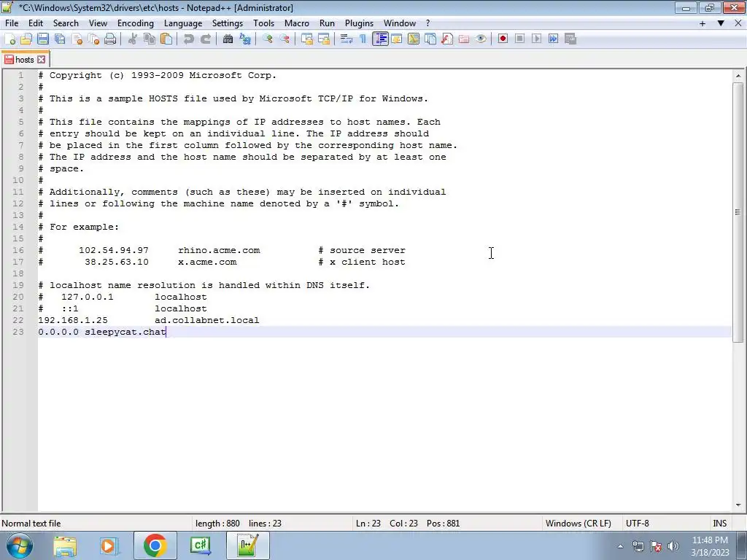Viewport: 747px width, 560px height.
Task: Open the Plugins menu
Action: (359, 23)
